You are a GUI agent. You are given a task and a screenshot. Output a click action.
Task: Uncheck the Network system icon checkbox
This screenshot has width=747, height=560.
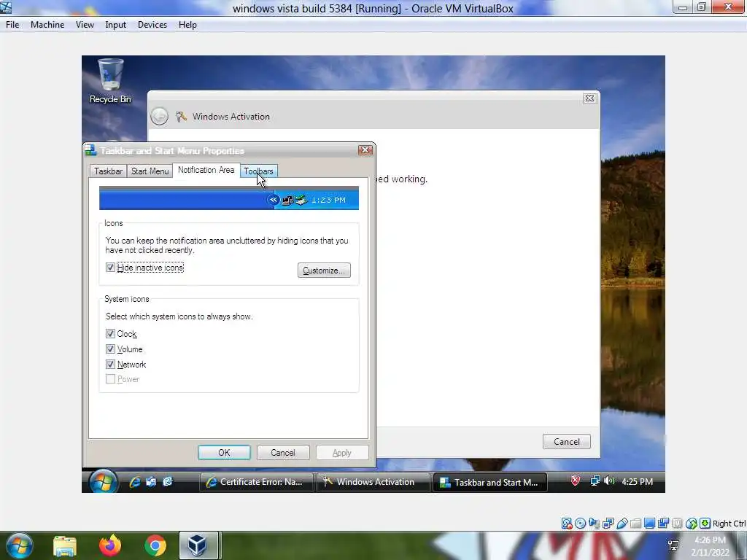click(110, 365)
